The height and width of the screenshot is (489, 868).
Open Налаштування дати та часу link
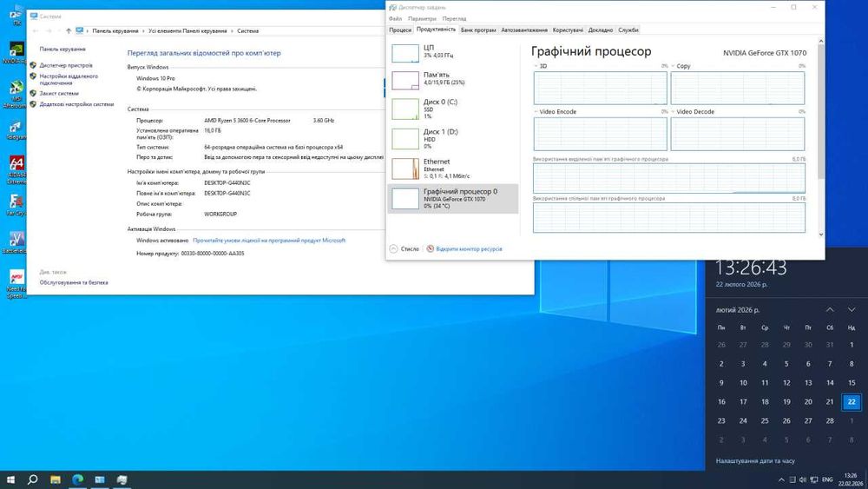tap(755, 460)
